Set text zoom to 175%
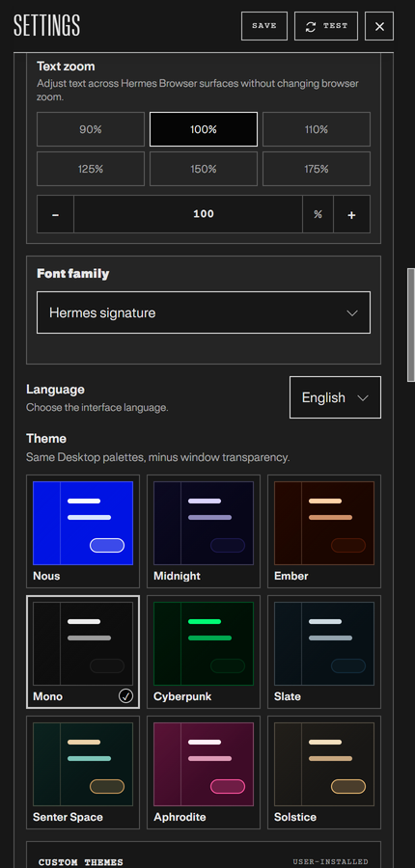This screenshot has width=415, height=868. 317,169
